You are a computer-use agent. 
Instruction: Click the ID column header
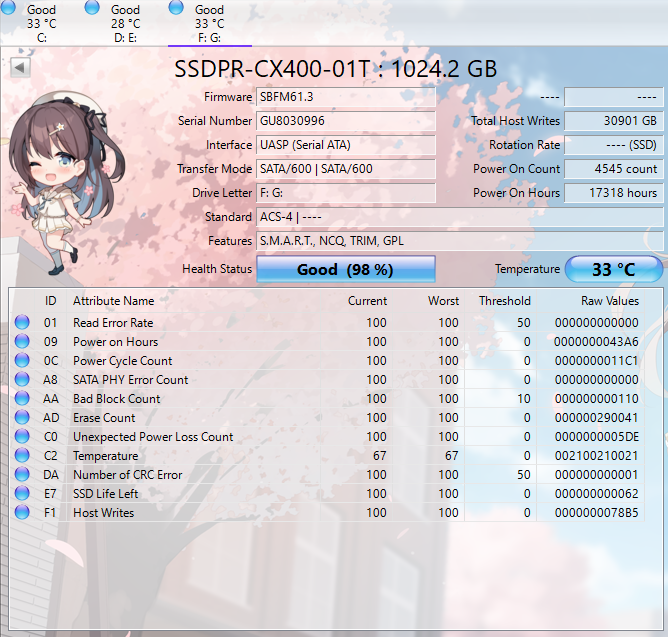click(x=50, y=301)
